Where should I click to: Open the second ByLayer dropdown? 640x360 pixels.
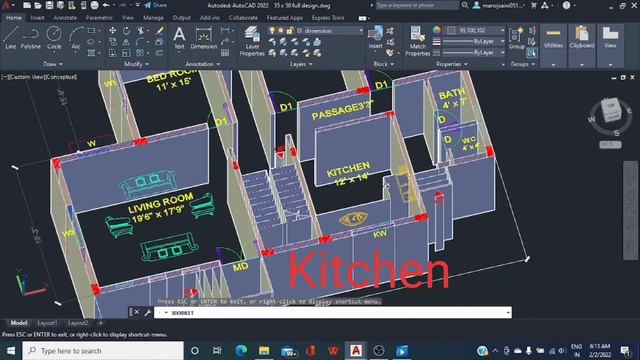point(474,53)
